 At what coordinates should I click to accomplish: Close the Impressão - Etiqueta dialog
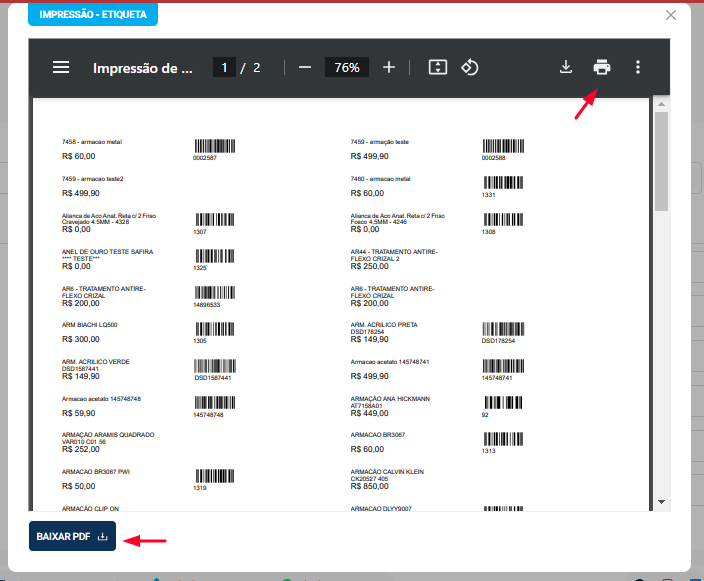(x=671, y=15)
